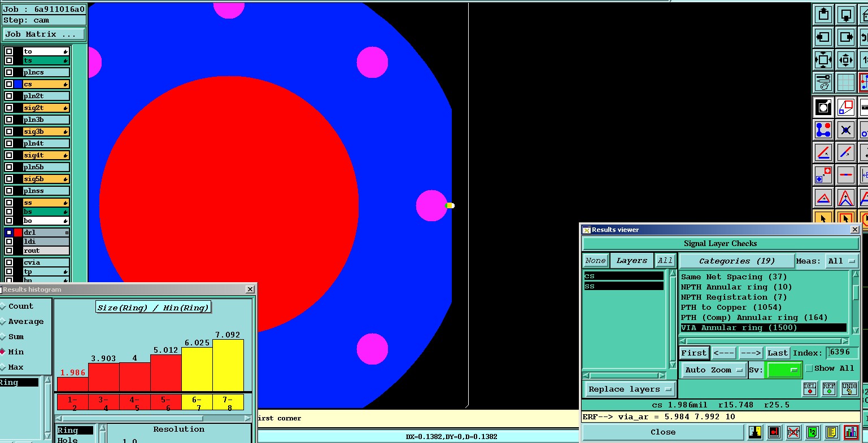The width and height of the screenshot is (868, 443).
Task: Click the First result button
Action: point(693,353)
